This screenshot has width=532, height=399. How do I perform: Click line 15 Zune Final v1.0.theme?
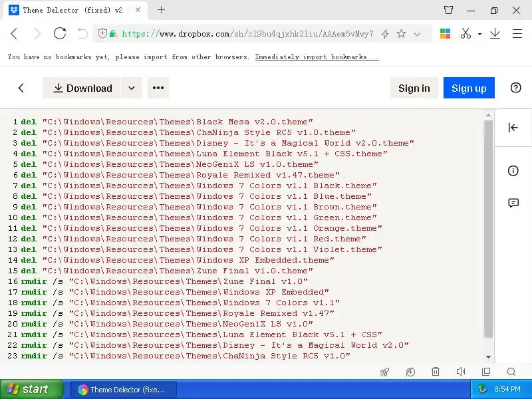click(x=178, y=271)
